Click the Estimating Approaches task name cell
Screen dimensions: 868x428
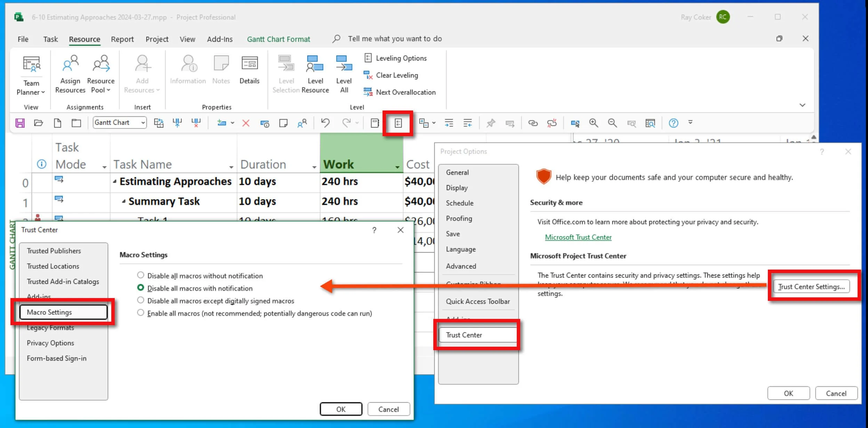tap(174, 182)
